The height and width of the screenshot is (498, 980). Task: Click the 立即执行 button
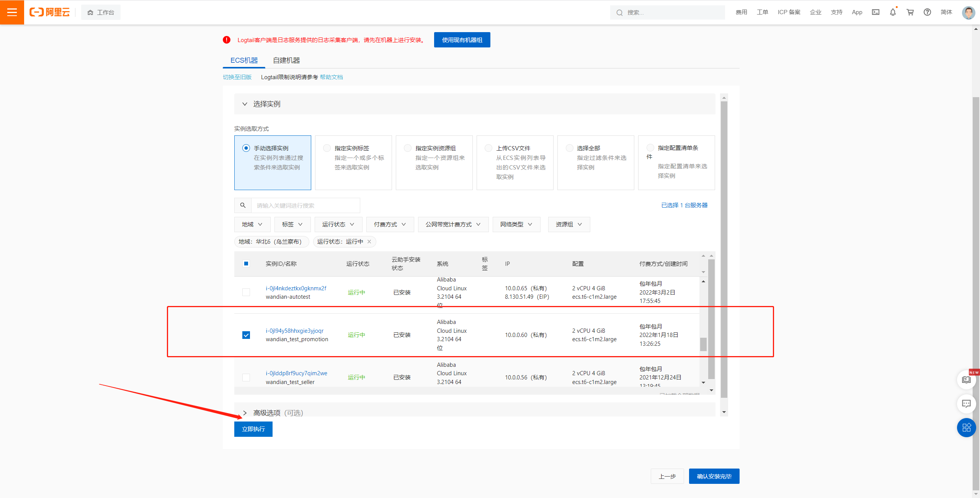[x=253, y=429]
